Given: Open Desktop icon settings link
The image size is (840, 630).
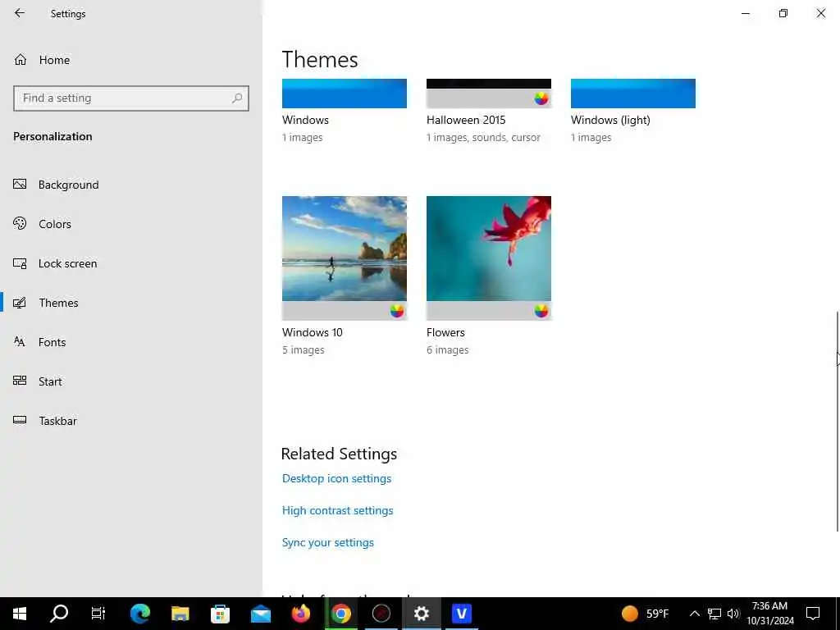Looking at the screenshot, I should click(x=336, y=478).
